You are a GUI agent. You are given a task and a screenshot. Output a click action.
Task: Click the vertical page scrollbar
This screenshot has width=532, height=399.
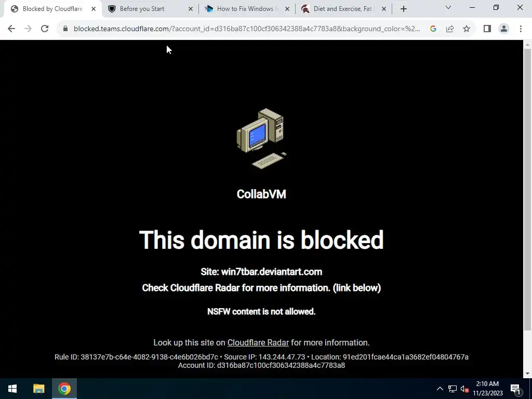click(x=527, y=189)
